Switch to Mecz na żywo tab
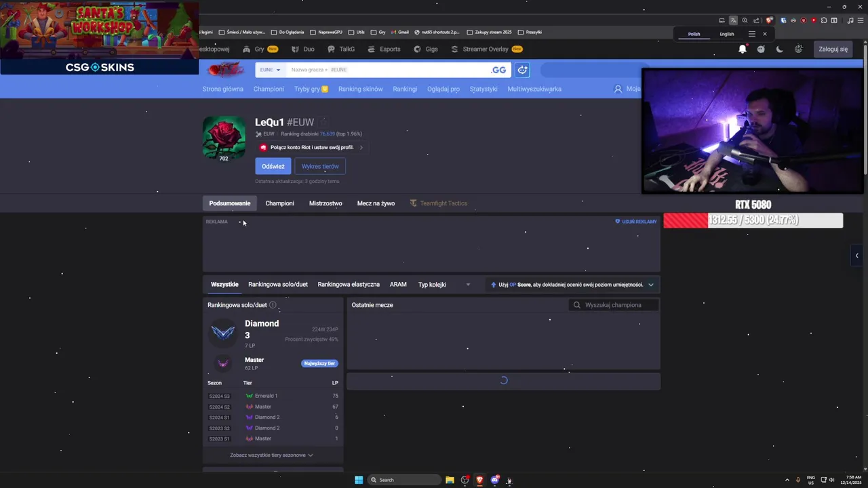 [x=376, y=203]
